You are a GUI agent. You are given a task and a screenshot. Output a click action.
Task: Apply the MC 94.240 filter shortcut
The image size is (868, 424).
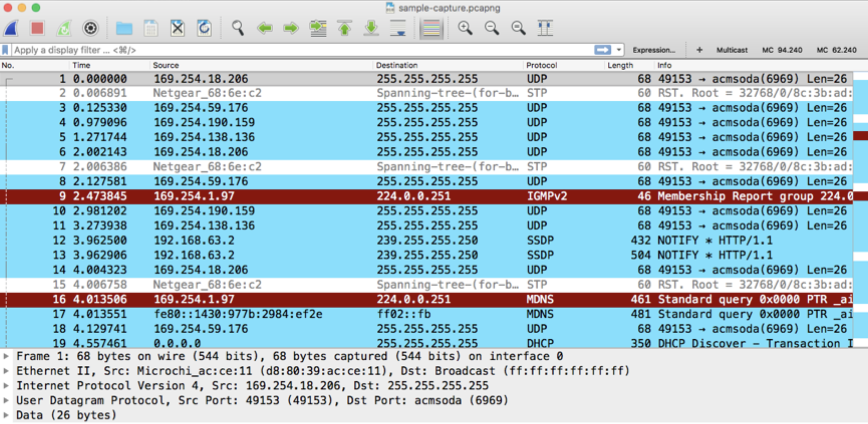point(782,49)
